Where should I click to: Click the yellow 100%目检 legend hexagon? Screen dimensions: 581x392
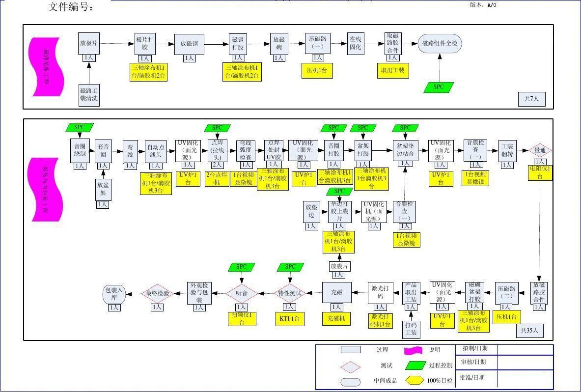[x=415, y=381]
